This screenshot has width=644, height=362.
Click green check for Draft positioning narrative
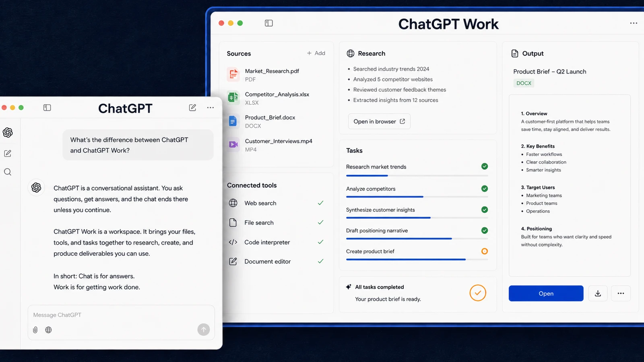[x=485, y=230]
